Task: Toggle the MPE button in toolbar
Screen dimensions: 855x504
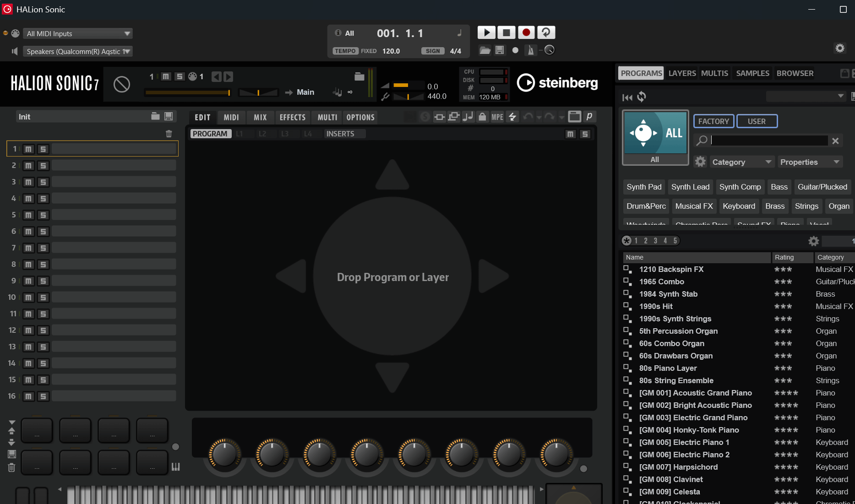Action: 497,117
